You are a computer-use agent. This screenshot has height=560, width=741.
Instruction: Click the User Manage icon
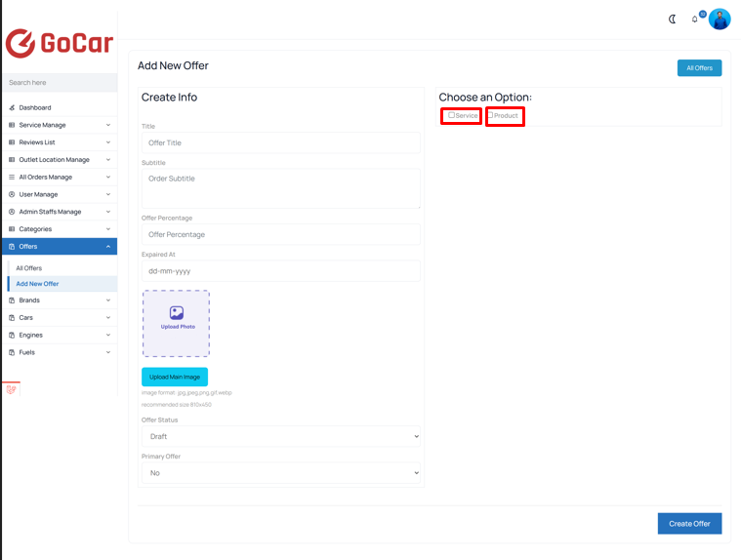coord(12,194)
